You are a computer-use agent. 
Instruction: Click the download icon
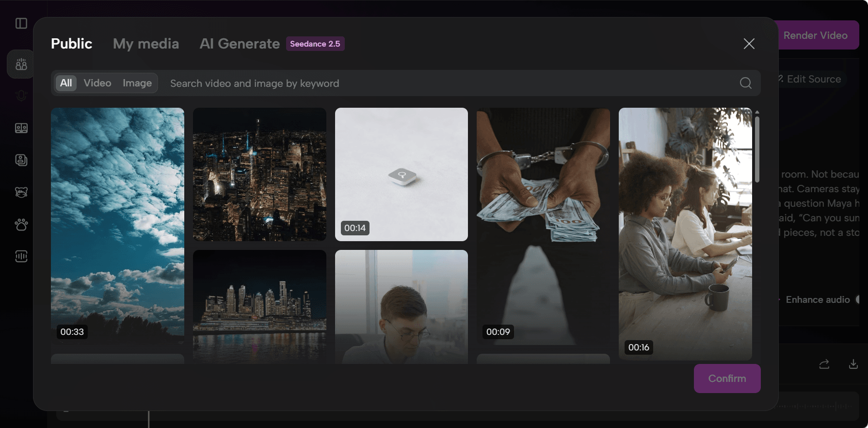point(853,364)
